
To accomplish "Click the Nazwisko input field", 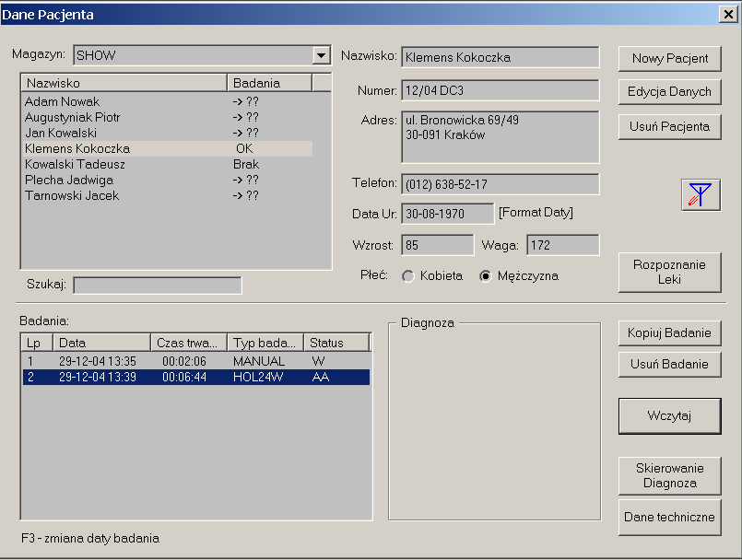I will (501, 57).
